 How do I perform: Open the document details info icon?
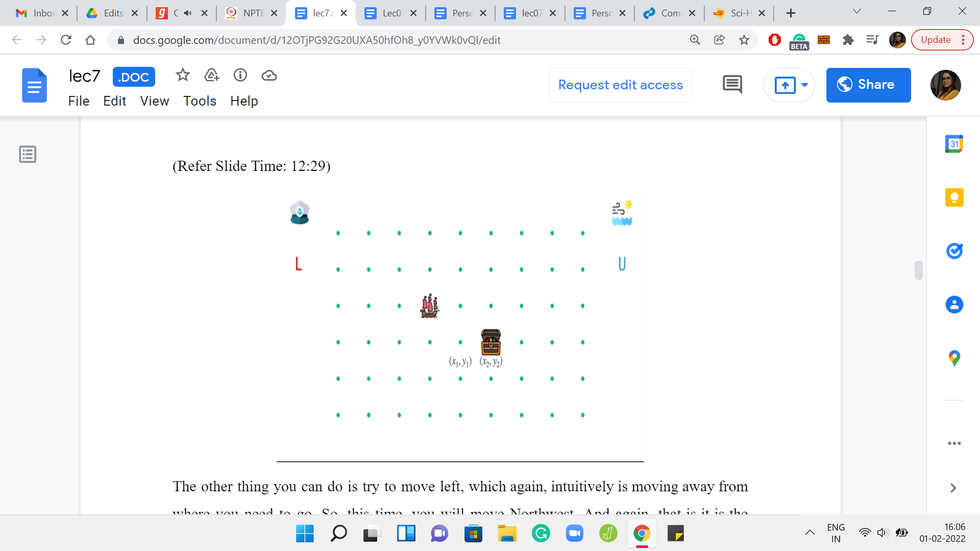(240, 76)
